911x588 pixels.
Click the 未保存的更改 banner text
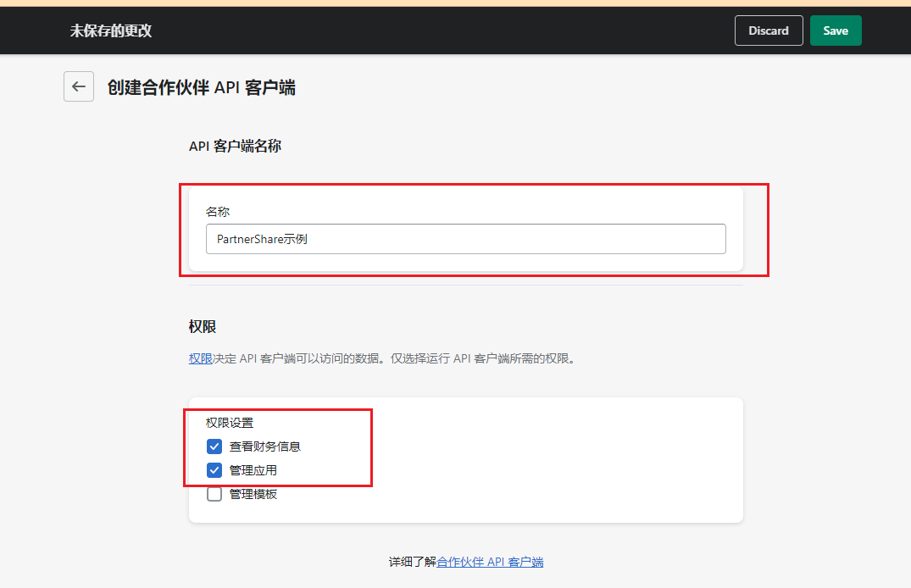pos(111,31)
